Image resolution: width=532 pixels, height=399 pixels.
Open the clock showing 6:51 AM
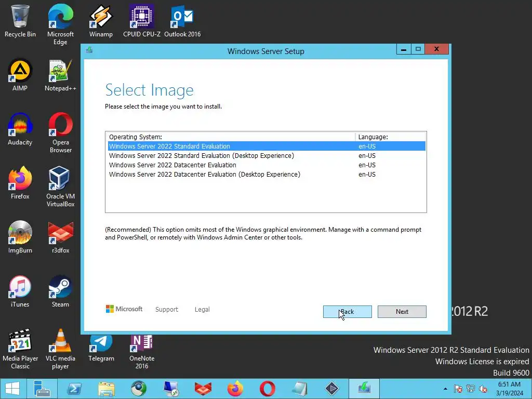click(509, 389)
